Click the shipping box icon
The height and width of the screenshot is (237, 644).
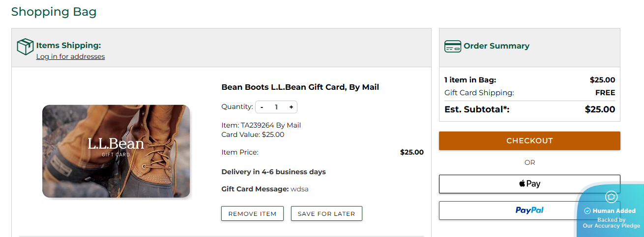pos(25,47)
